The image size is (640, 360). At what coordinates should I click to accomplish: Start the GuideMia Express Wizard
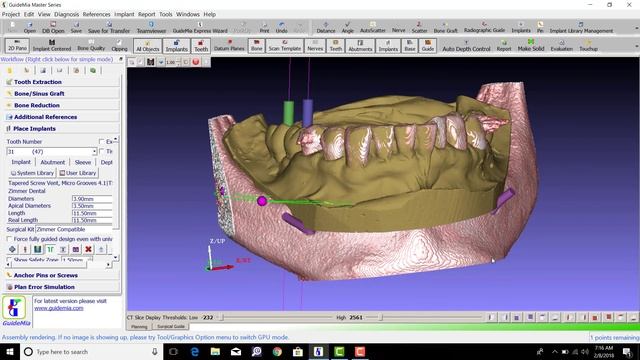click(200, 27)
